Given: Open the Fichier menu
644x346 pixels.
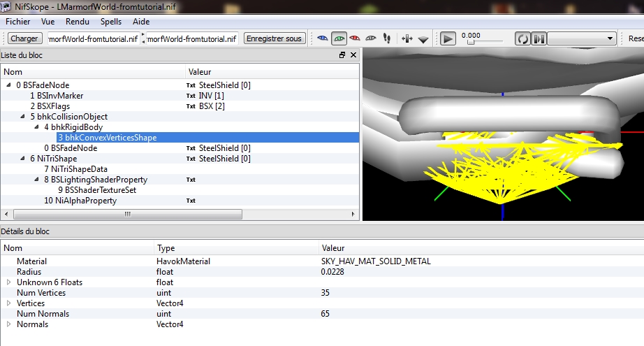Looking at the screenshot, I should pyautogui.click(x=17, y=22).
